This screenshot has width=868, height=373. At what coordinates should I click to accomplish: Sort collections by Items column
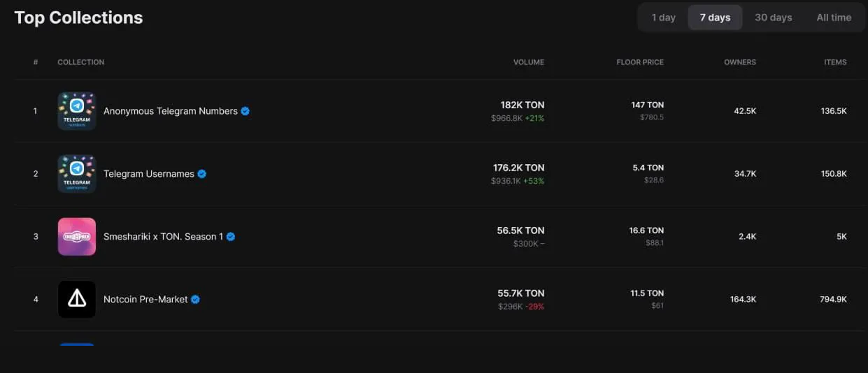(835, 62)
